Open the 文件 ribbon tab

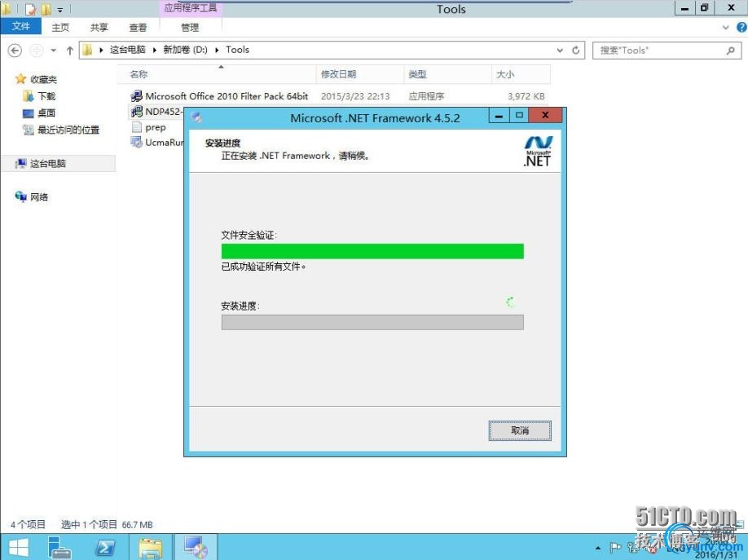click(x=21, y=26)
